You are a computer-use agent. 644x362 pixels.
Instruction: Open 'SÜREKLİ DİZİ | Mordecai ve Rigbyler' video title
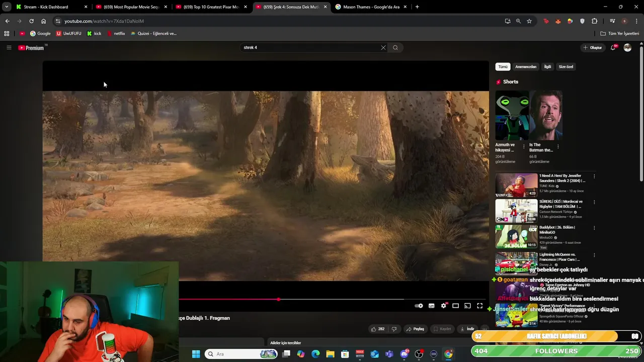coord(561,204)
